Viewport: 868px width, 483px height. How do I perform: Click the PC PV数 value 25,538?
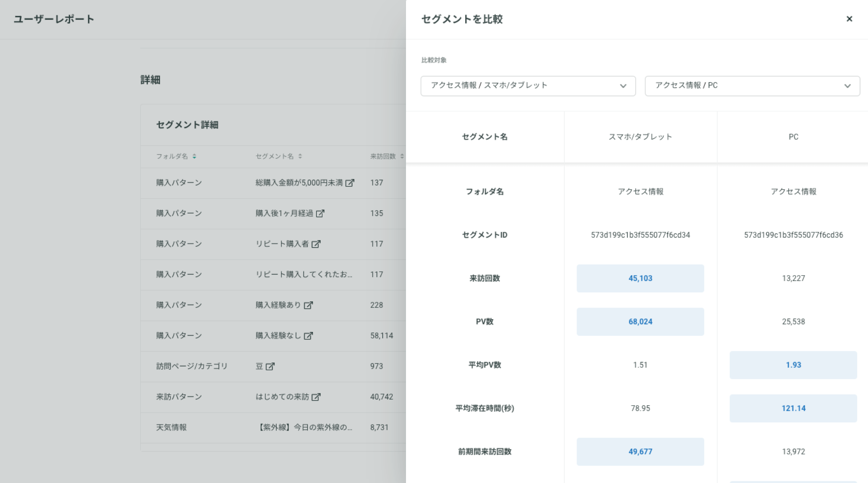pyautogui.click(x=793, y=322)
